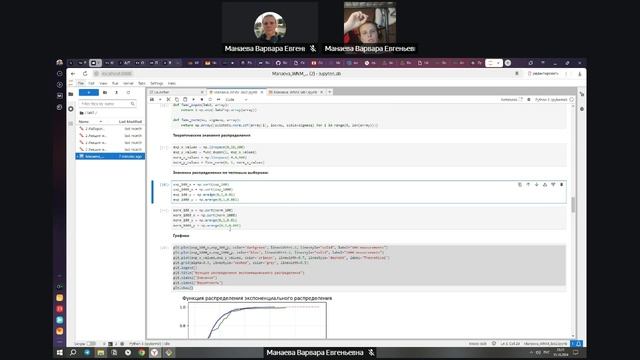Sort files by the Last Modified column
The image size is (640, 360).
click(130, 122)
